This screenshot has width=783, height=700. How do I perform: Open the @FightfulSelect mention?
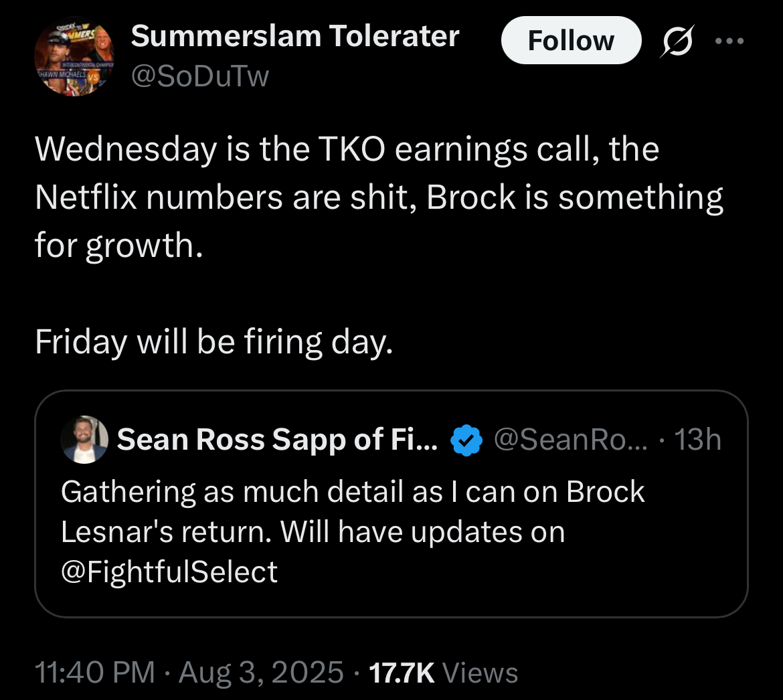169,572
